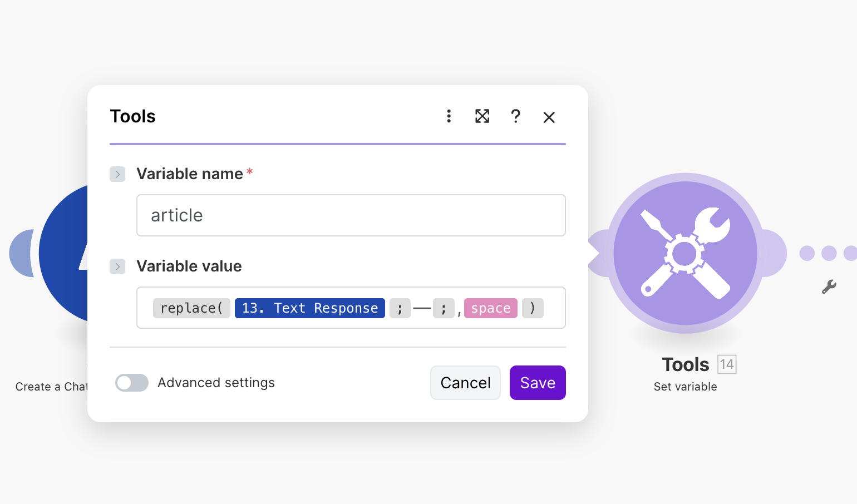Enable the Advanced settings toggle
The image size is (857, 504).
[x=131, y=383]
